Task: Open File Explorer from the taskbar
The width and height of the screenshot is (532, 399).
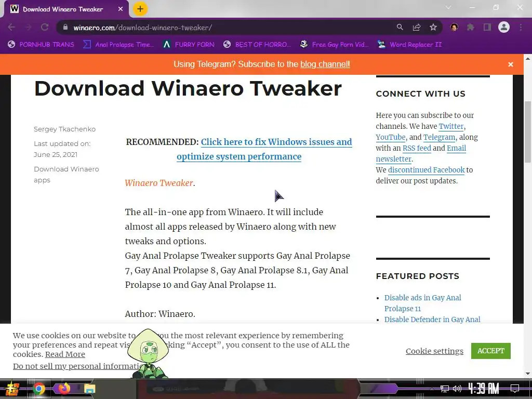Action: pyautogui.click(x=89, y=389)
